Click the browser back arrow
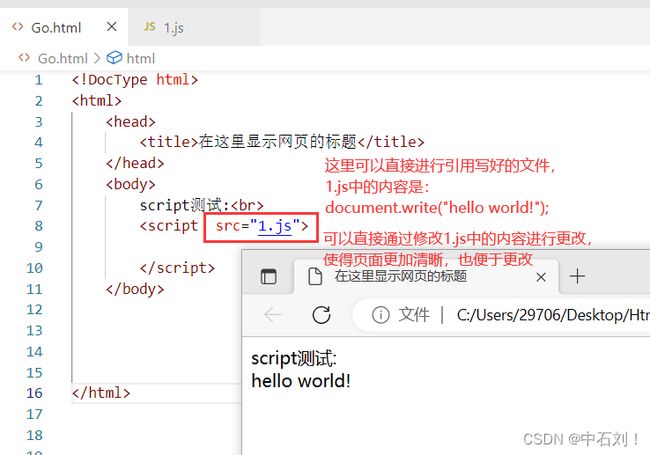Screen dimensions: 650x455 click(x=273, y=315)
